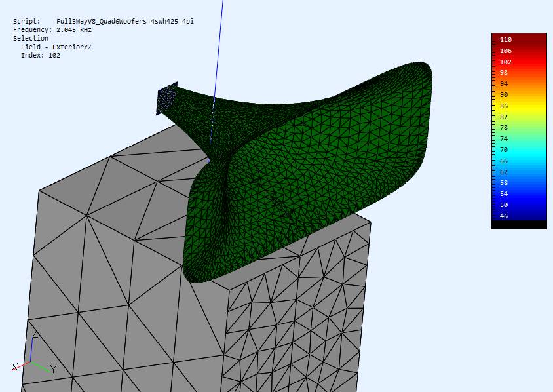The image size is (553, 392).
Task: Click the 50 value on color legend
Action: (x=504, y=205)
